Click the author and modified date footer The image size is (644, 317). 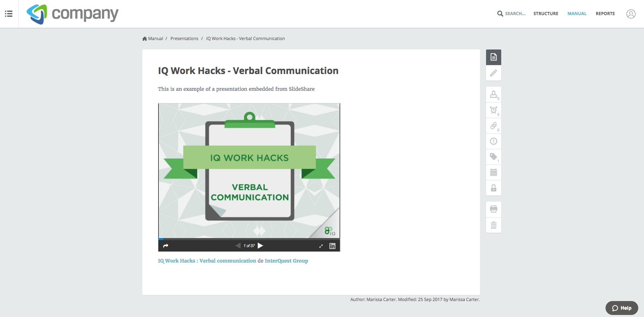415,299
